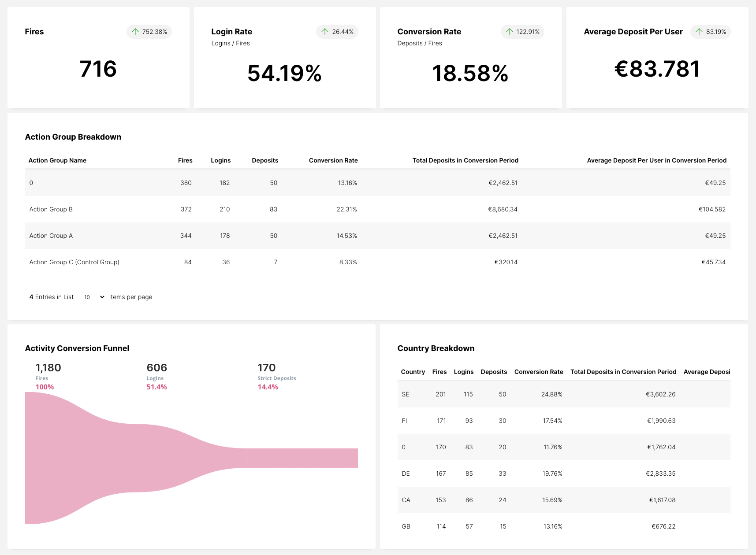
Task: Open the items per page dropdown
Action: point(94,297)
